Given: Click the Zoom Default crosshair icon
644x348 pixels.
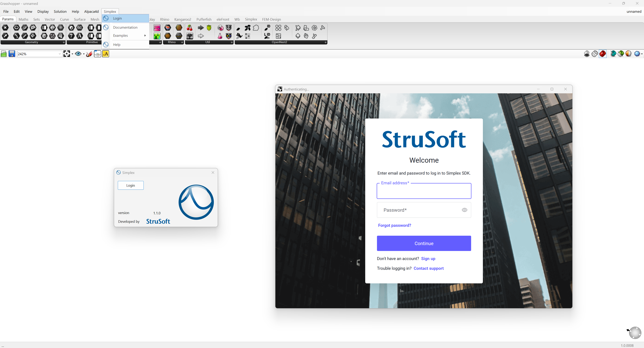Looking at the screenshot, I should (x=66, y=54).
